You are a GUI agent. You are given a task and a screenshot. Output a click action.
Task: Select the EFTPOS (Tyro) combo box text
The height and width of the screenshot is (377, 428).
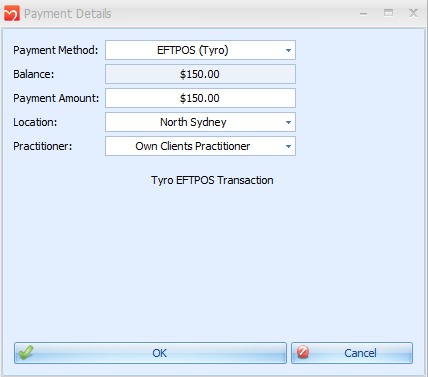(x=193, y=50)
